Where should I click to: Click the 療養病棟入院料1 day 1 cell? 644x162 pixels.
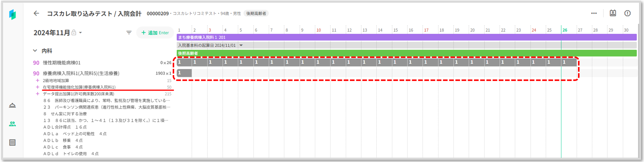pyautogui.click(x=184, y=73)
